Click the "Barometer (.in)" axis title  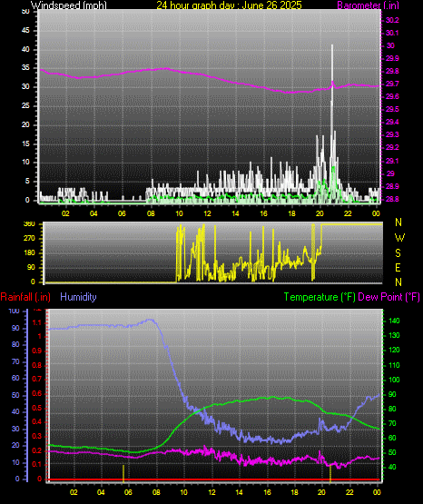pyautogui.click(x=368, y=5)
